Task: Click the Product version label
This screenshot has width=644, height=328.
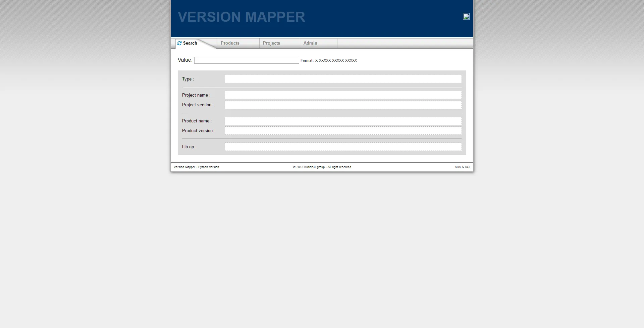Action: (x=199, y=131)
